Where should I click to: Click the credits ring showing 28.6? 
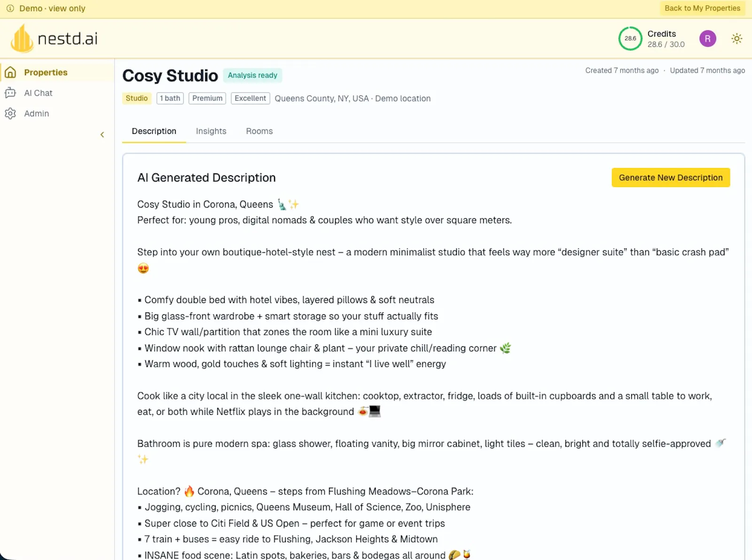[630, 39]
